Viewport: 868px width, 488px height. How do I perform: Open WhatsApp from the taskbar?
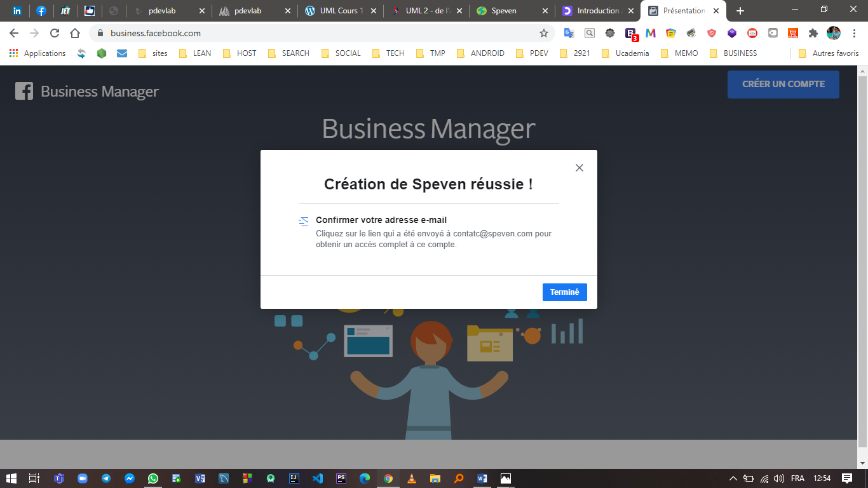pos(153,478)
